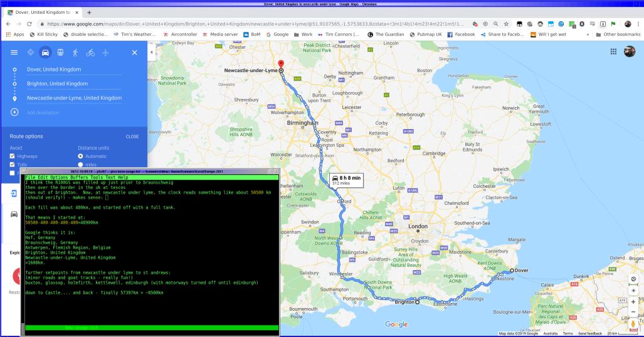
Task: Open the Other bookmarks folder
Action: (x=618, y=34)
